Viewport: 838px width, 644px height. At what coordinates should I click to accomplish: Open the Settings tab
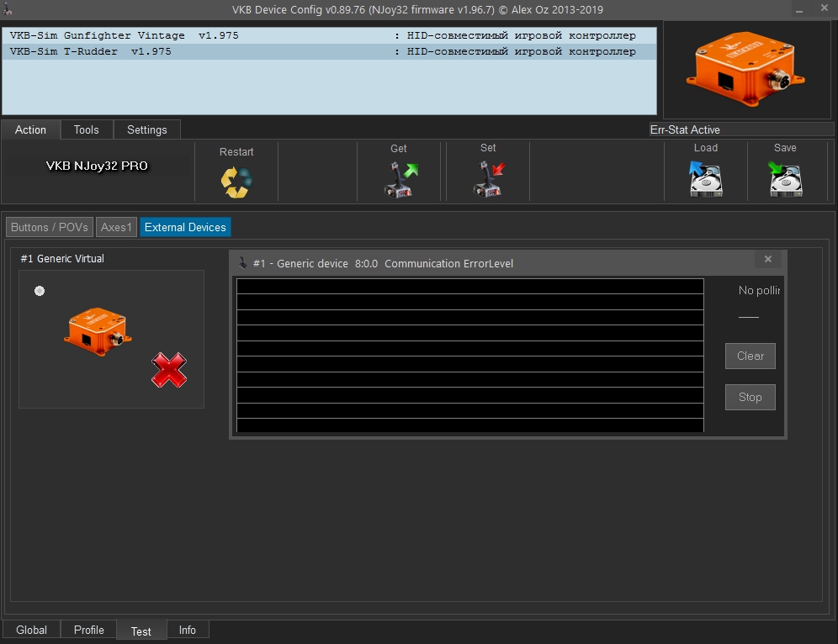coord(147,129)
